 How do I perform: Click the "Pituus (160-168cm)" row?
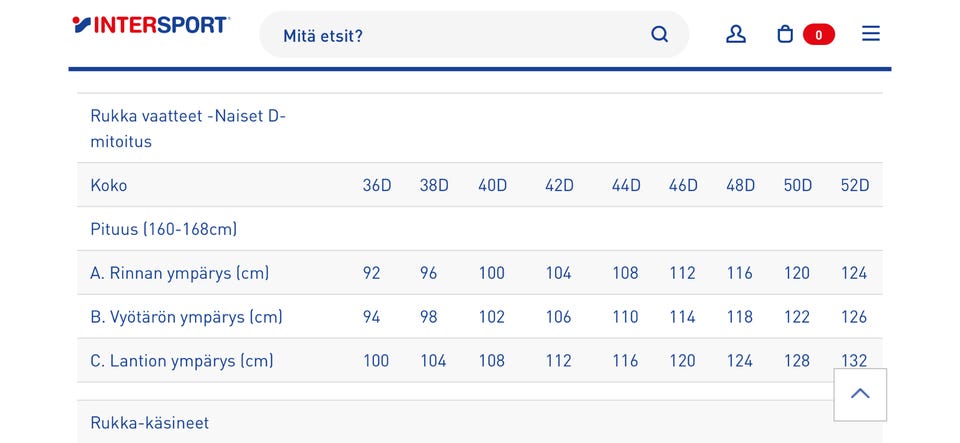[x=164, y=229]
